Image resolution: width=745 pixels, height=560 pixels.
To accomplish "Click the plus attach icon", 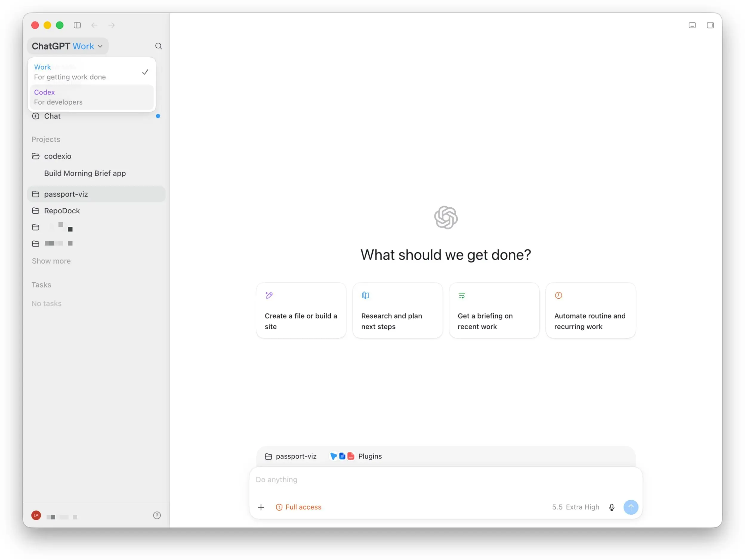I will coord(261,507).
